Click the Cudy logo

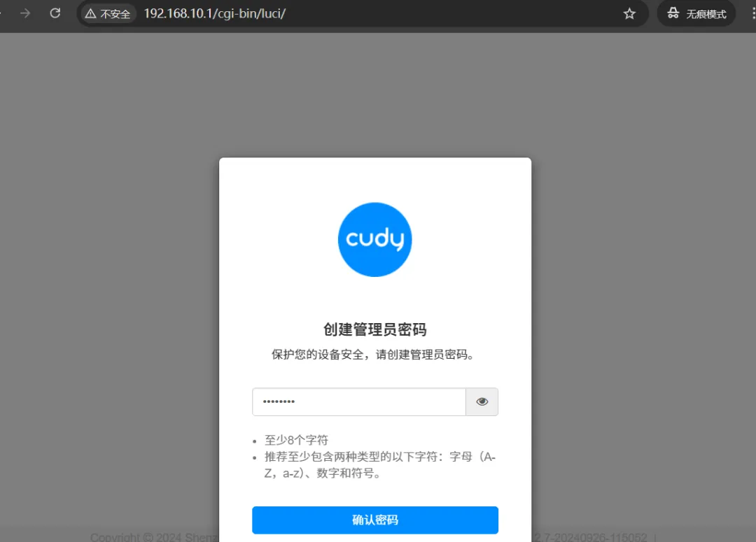coord(375,239)
